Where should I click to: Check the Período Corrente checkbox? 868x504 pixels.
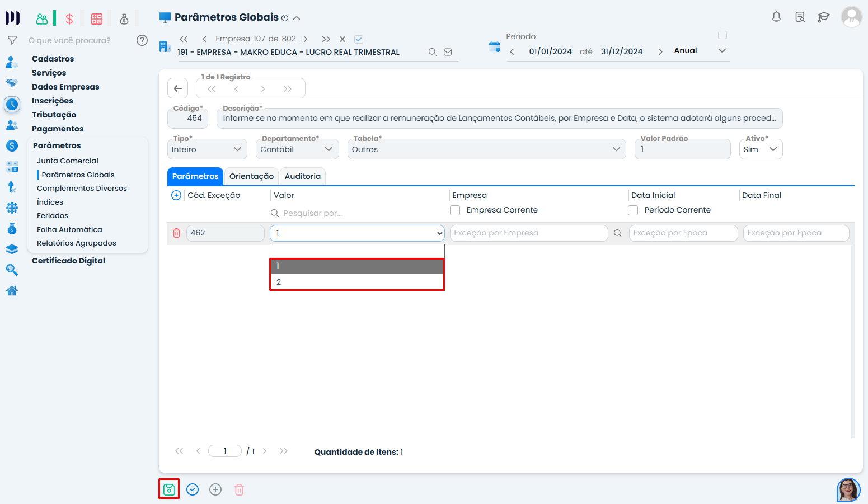[x=633, y=210]
